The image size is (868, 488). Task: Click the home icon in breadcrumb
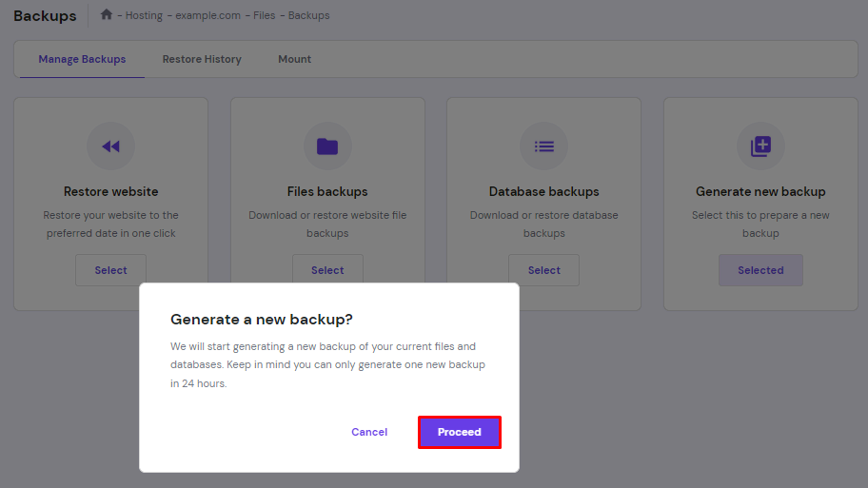tap(107, 15)
